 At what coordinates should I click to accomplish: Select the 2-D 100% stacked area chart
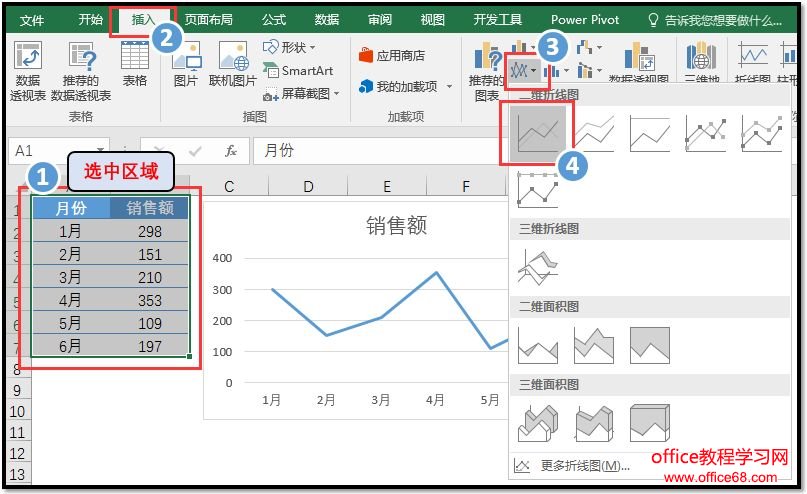click(x=650, y=345)
